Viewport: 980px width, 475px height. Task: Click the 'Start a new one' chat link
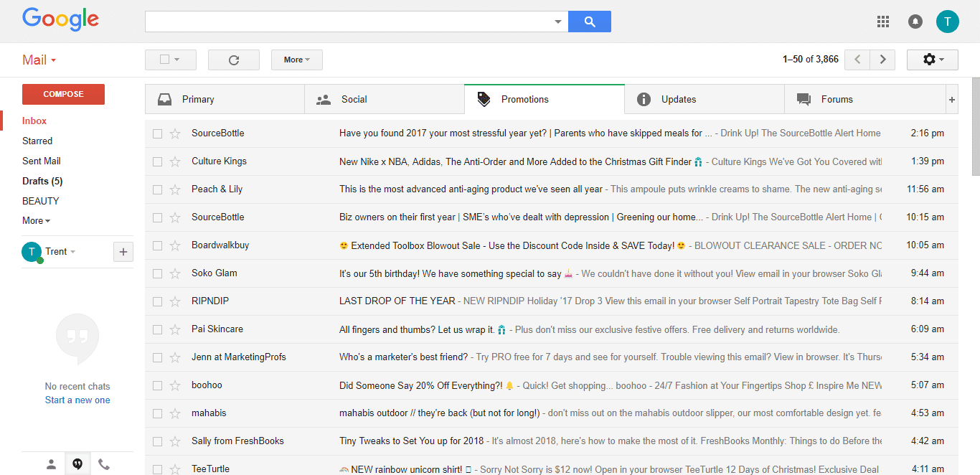tap(77, 400)
